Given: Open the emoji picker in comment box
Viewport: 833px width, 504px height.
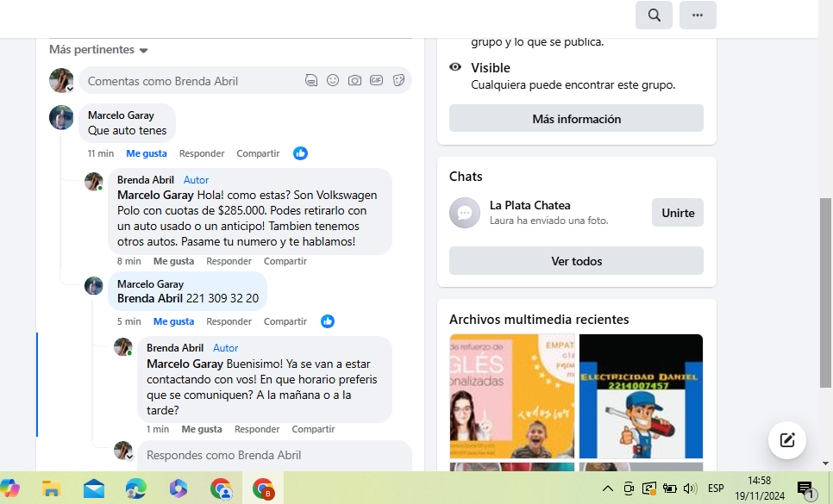Looking at the screenshot, I should [333, 81].
